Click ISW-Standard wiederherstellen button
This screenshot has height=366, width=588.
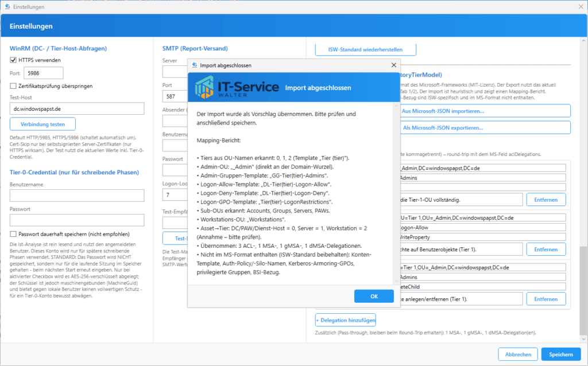(365, 49)
